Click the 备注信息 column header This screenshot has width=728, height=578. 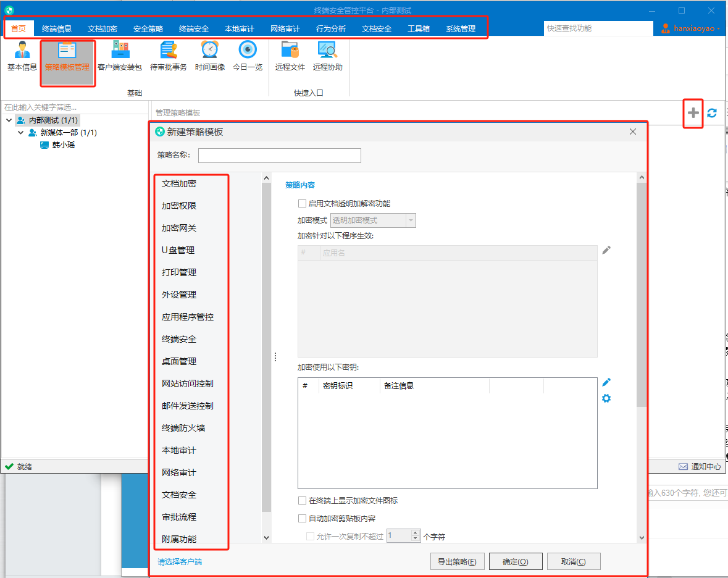point(435,386)
